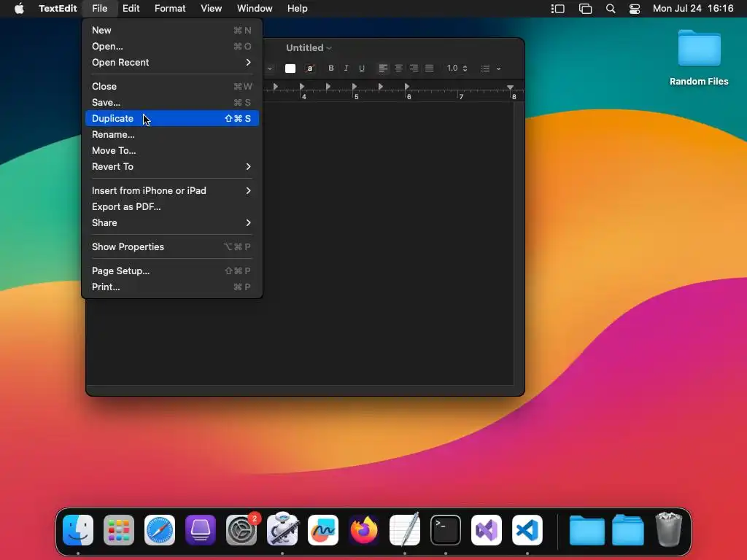The image size is (747, 560).
Task: Open Apple Configurator from the Dock
Action: [x=201, y=530]
